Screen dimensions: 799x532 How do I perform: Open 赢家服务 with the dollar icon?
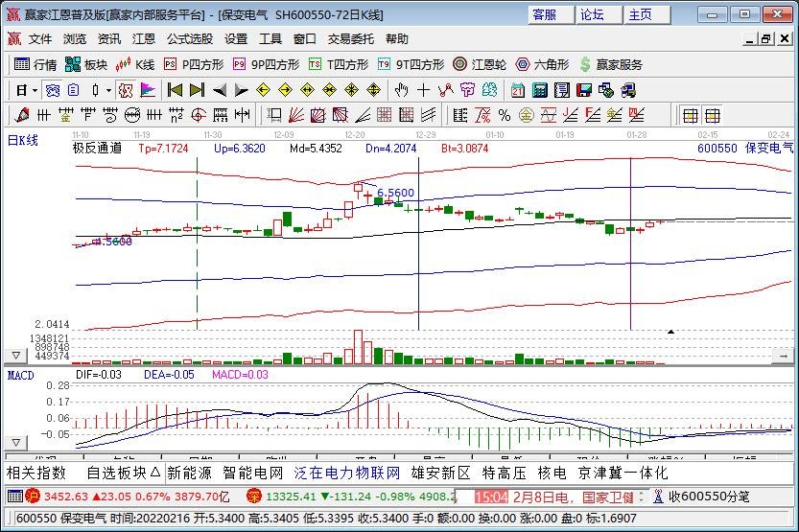[611, 64]
